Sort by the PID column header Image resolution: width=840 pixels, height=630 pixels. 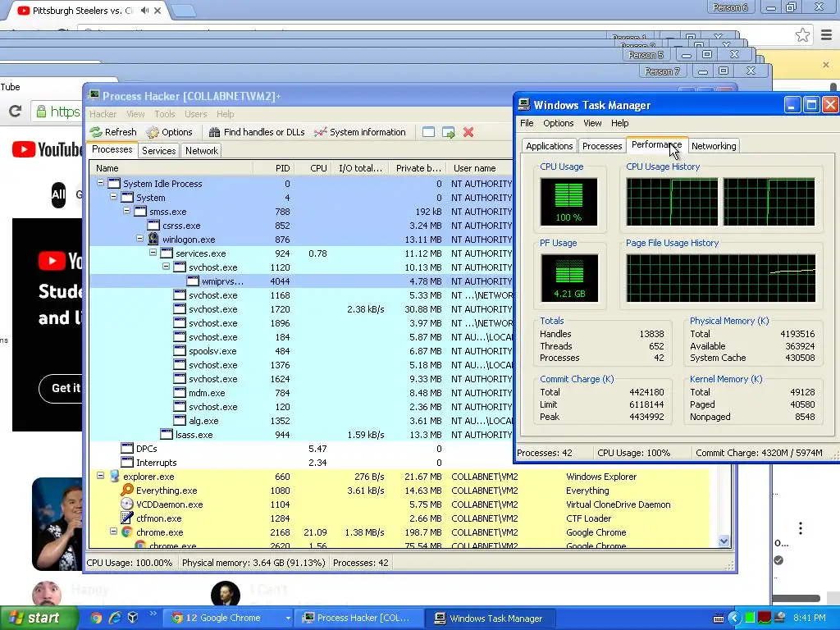(x=274, y=168)
